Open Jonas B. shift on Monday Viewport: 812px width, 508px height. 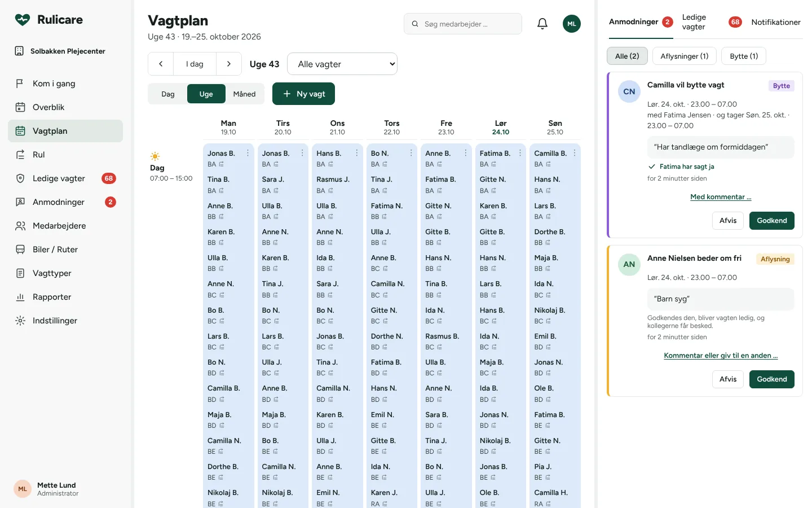pyautogui.click(x=228, y=158)
